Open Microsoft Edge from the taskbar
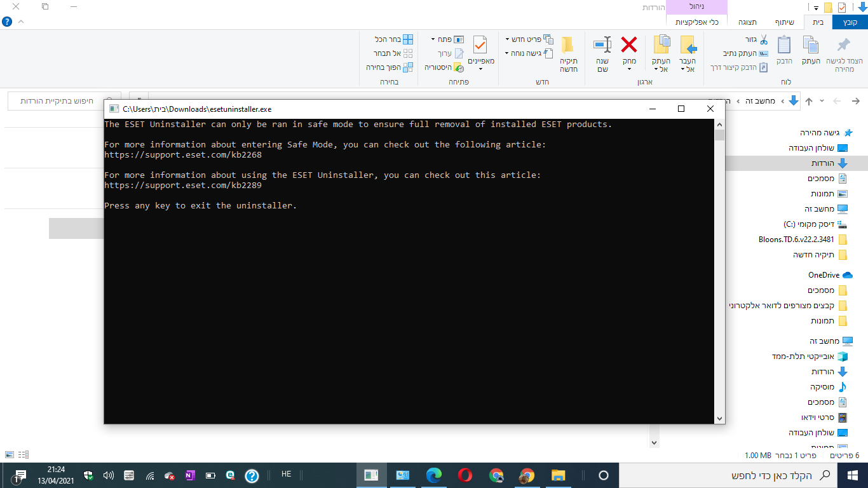 point(434,475)
